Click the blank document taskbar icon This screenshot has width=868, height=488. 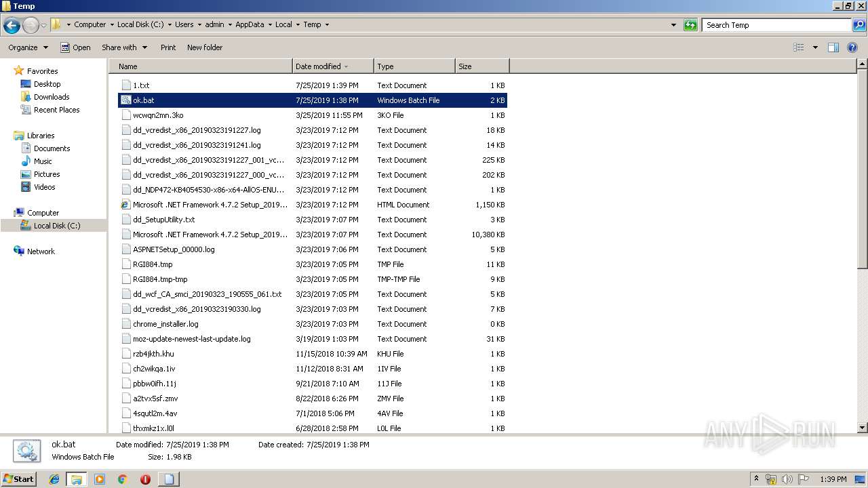tap(168, 479)
